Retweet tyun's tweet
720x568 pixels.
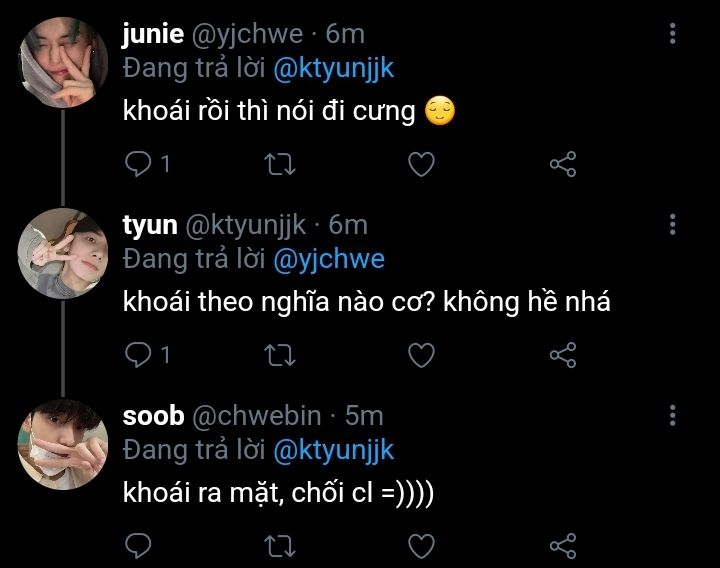coord(280,354)
